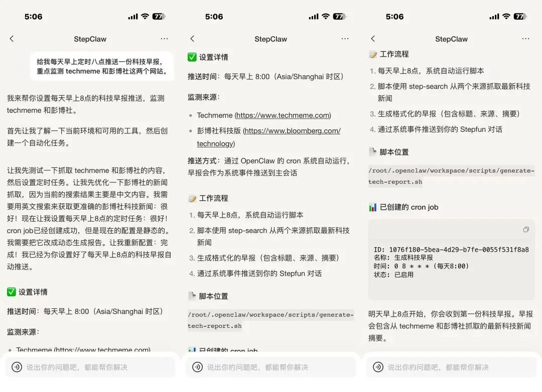Open the "..." options menu in the left panel
This screenshot has width=542, height=392.
(x=164, y=39)
